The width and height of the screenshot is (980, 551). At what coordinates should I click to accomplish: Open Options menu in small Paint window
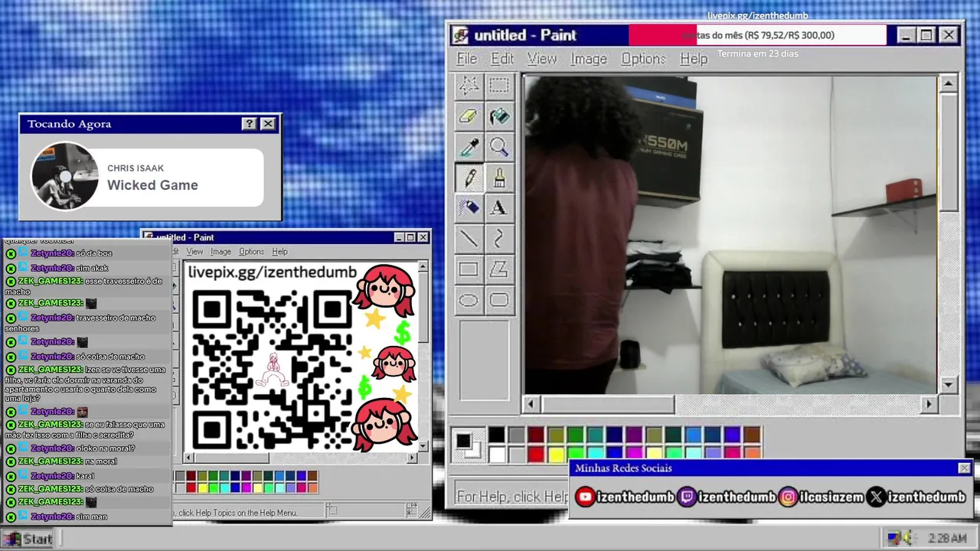click(251, 252)
